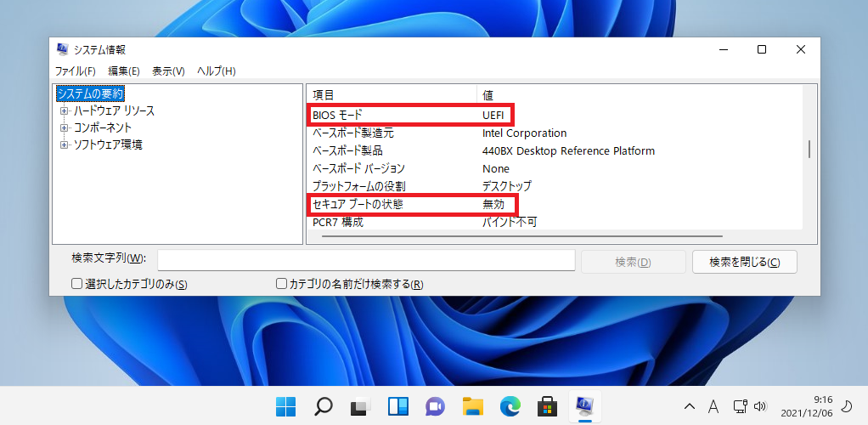Open 表示(V) menu

click(x=168, y=71)
